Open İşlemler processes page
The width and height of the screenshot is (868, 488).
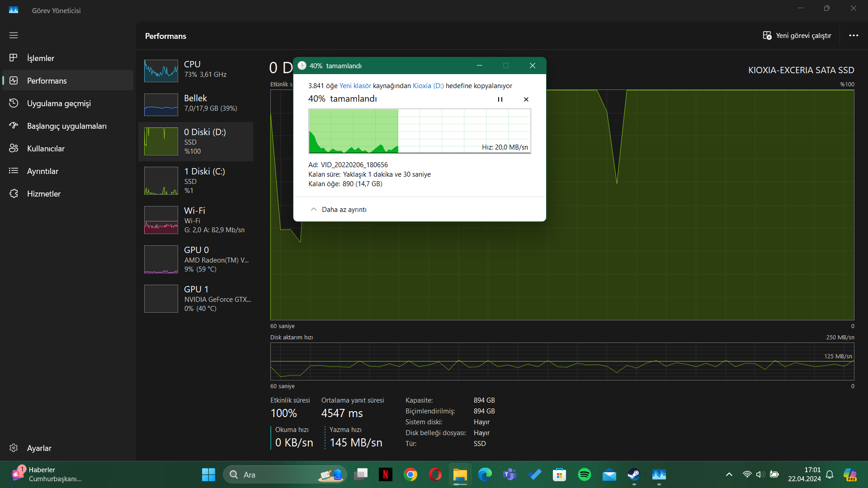pos(41,58)
